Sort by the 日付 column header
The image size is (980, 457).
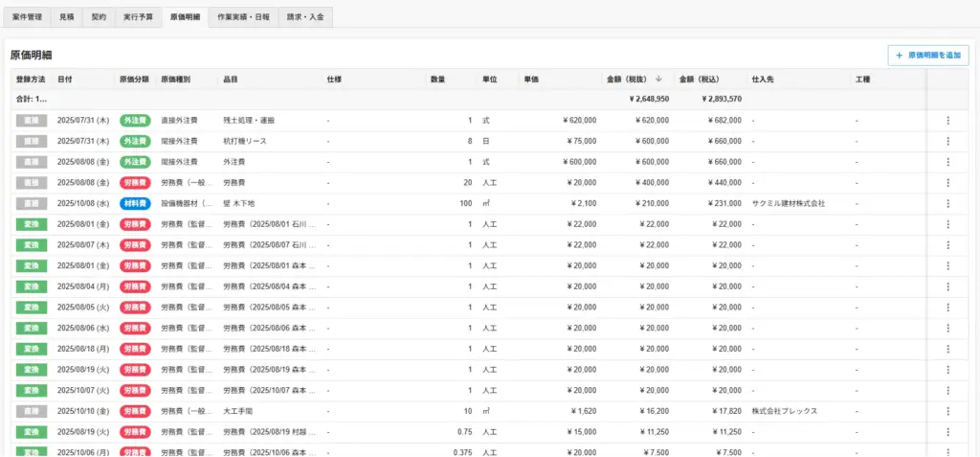click(x=64, y=80)
